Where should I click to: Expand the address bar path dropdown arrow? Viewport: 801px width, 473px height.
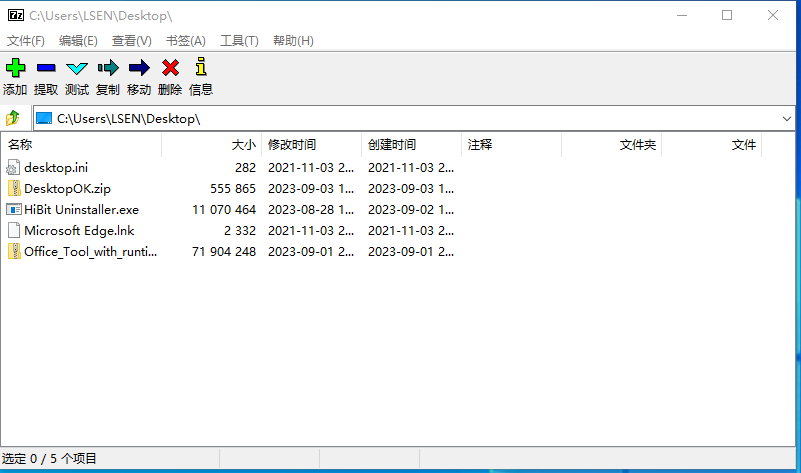(787, 119)
